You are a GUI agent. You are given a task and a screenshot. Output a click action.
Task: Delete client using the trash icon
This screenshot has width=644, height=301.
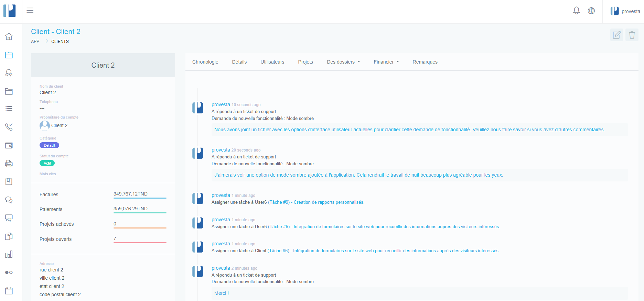click(632, 35)
